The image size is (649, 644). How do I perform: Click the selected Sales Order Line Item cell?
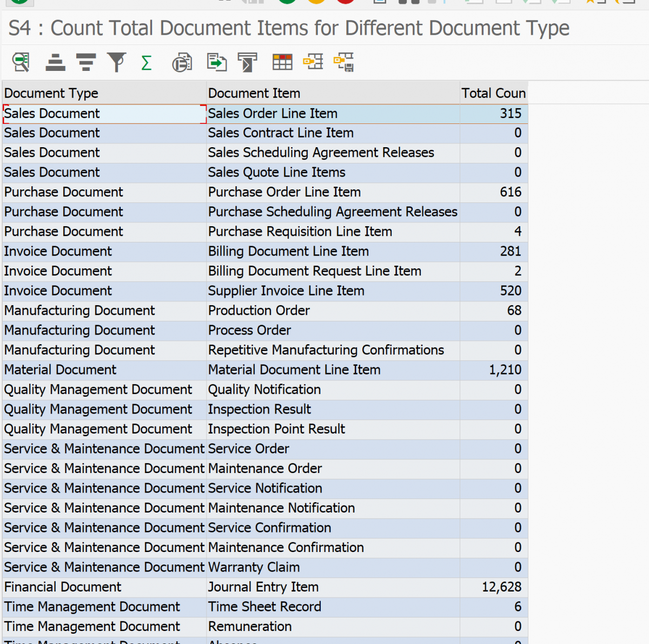point(273,114)
